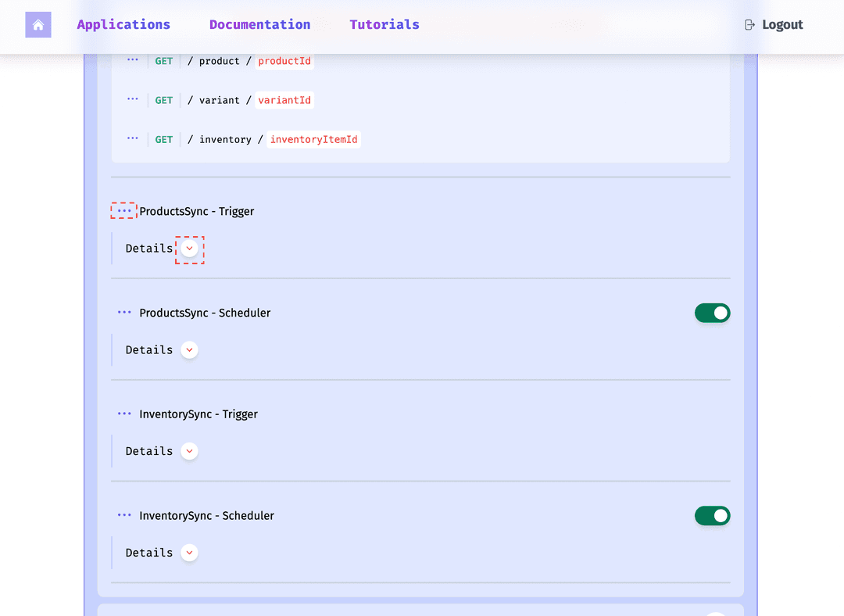Screen dimensions: 844x616
Task: Open the ellipsis menu for GET /variant/variantId
Action: coord(132,99)
